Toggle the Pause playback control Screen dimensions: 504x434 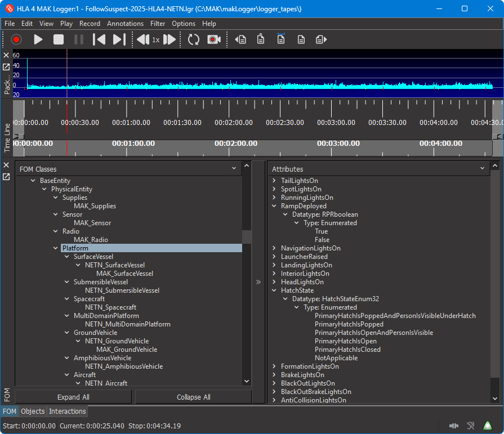tap(78, 39)
